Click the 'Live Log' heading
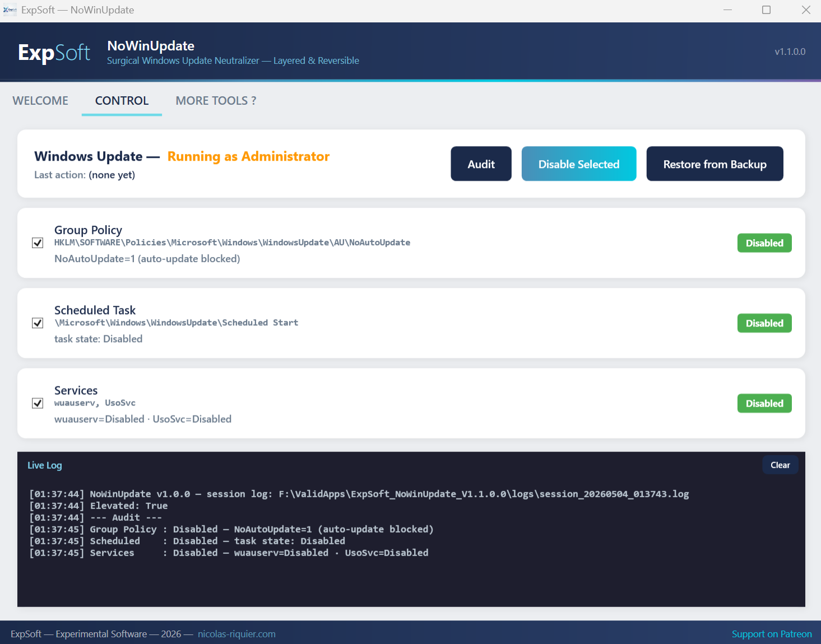821x644 pixels. pyautogui.click(x=45, y=465)
